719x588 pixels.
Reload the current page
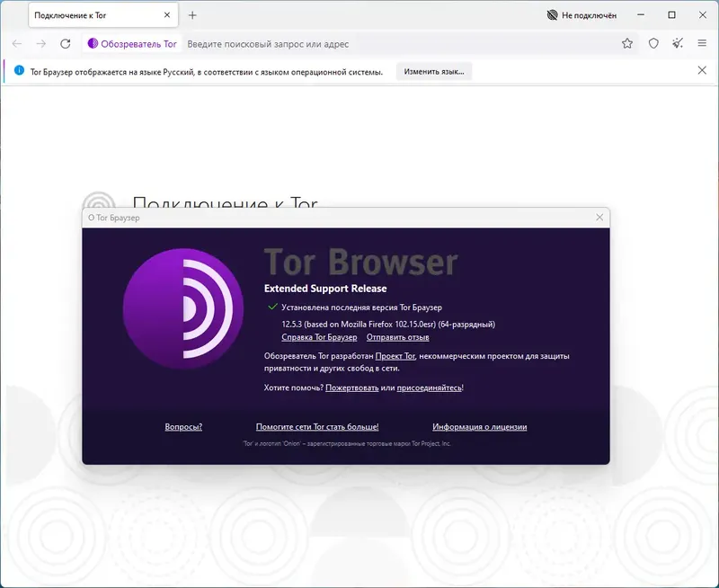click(66, 44)
